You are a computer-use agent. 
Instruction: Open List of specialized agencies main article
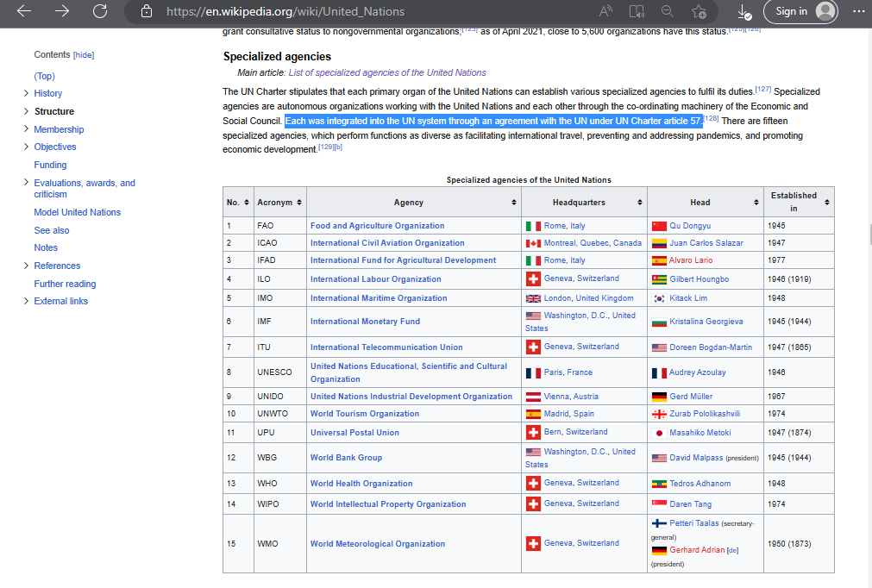387,72
